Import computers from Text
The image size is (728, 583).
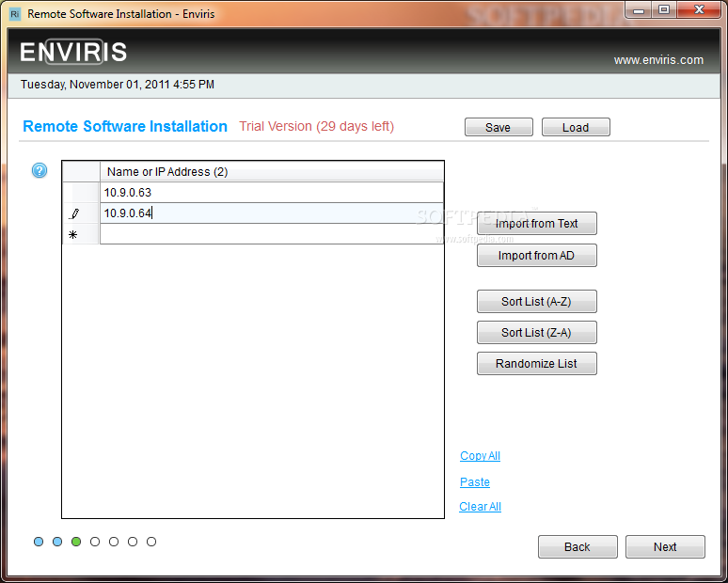(537, 224)
